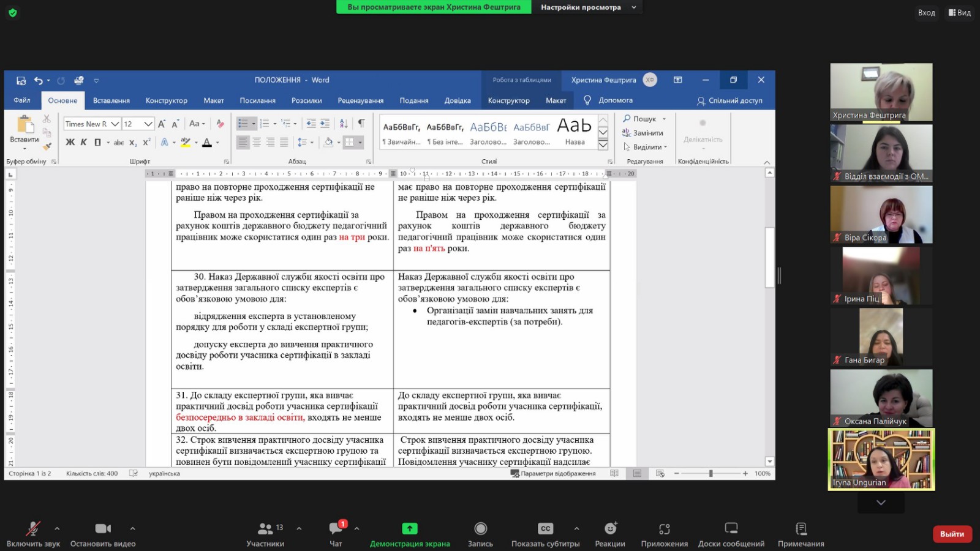Open bullet list style dropdown arrow
The image size is (980, 551).
254,124
